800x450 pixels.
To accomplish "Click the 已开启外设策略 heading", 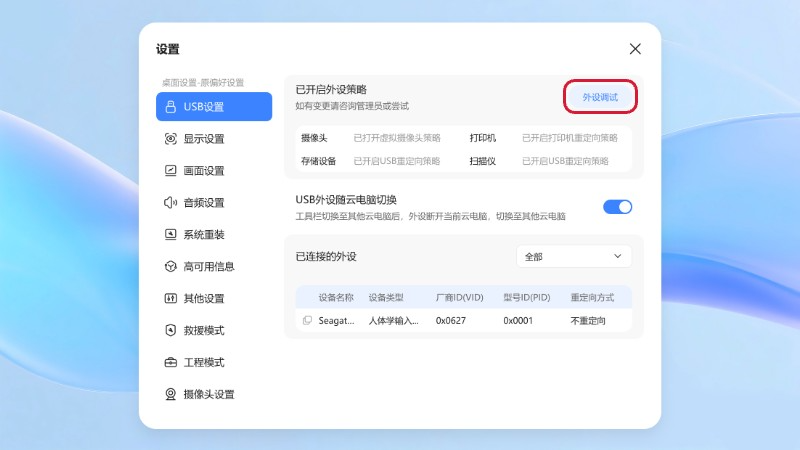I will coord(331,90).
